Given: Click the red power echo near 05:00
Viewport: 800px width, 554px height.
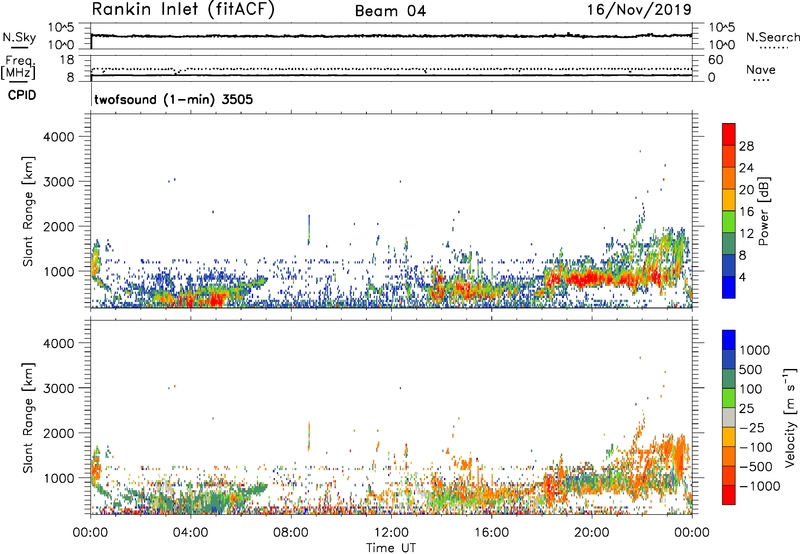Looking at the screenshot, I should (216, 298).
